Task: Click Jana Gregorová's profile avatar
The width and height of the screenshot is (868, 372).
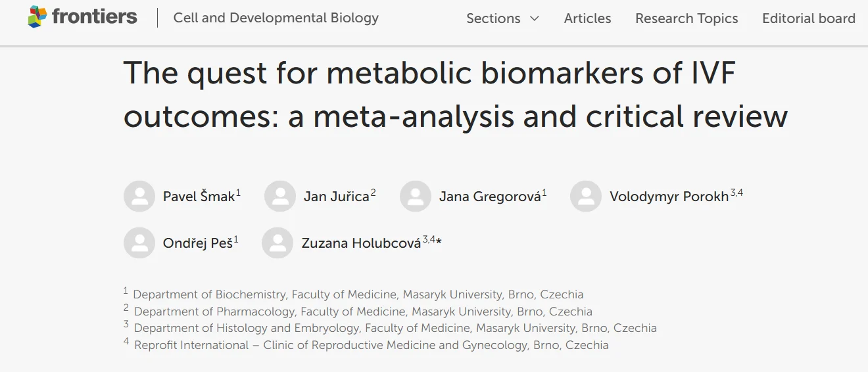Action: pyautogui.click(x=416, y=196)
